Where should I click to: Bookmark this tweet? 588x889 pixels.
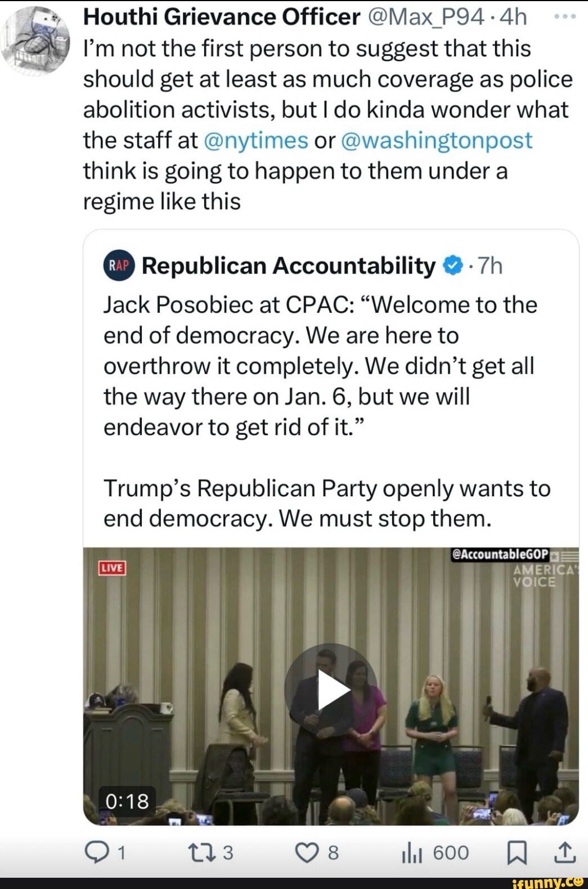tap(515, 853)
